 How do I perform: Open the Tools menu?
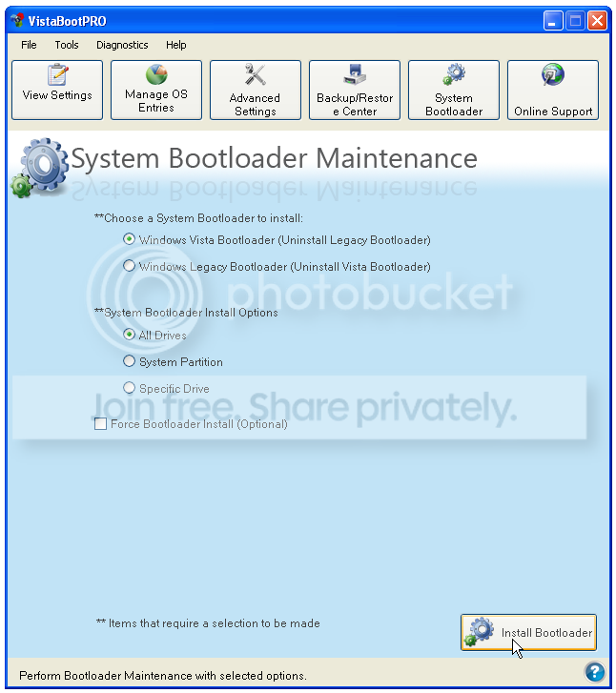click(x=67, y=45)
